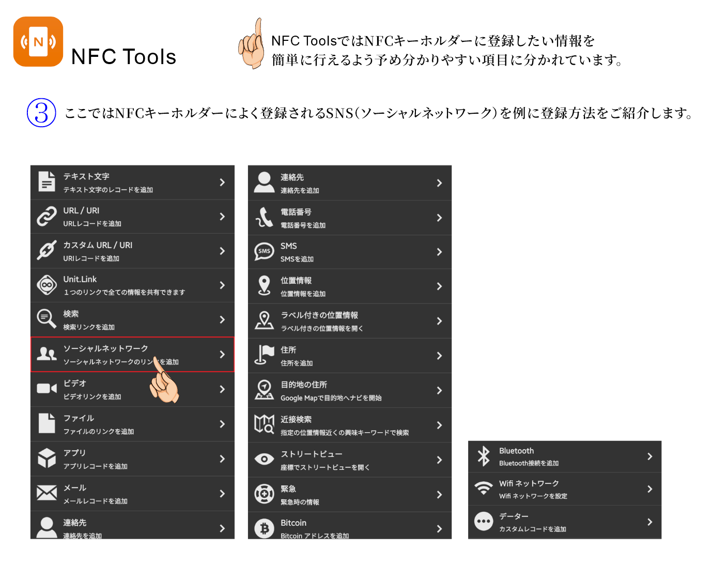Click the orange NFC Tools app logo
This screenshot has width=728, height=565.
pos(38,42)
